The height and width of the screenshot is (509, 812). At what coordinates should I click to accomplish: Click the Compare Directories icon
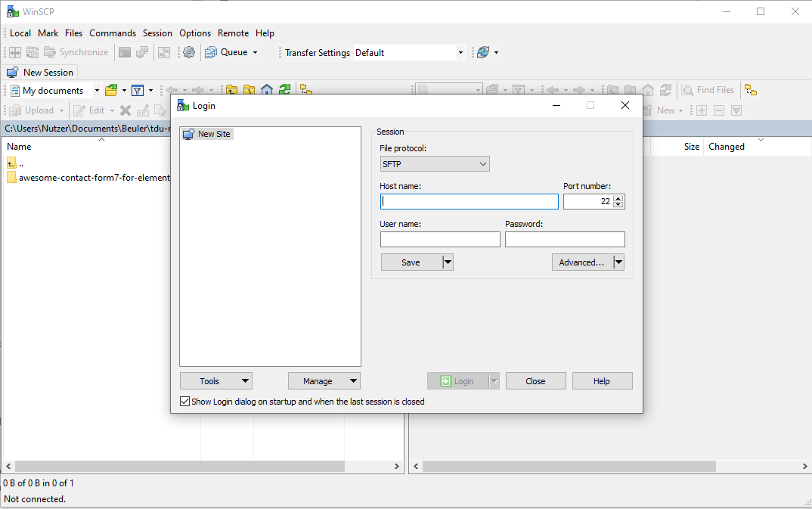click(x=15, y=52)
